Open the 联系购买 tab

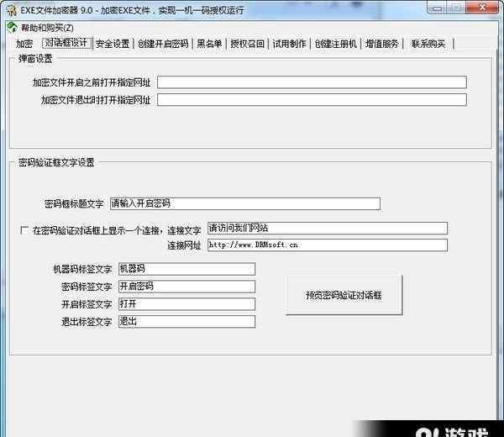428,44
